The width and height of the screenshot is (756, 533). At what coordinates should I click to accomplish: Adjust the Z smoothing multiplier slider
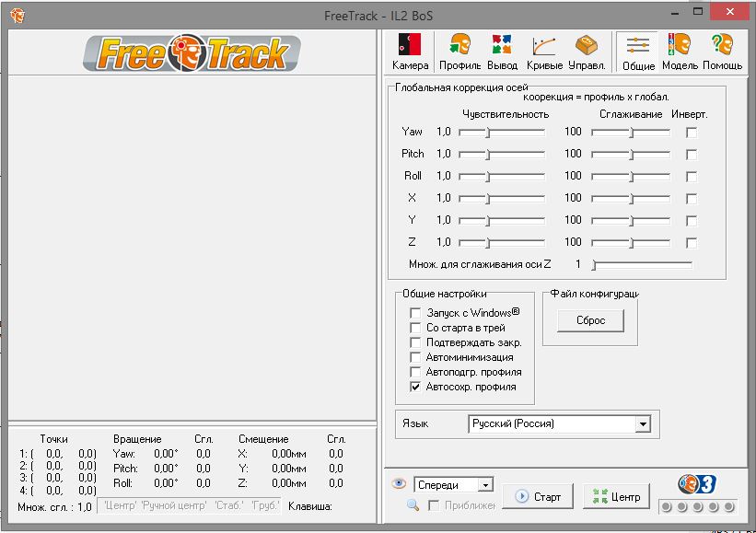point(642,264)
